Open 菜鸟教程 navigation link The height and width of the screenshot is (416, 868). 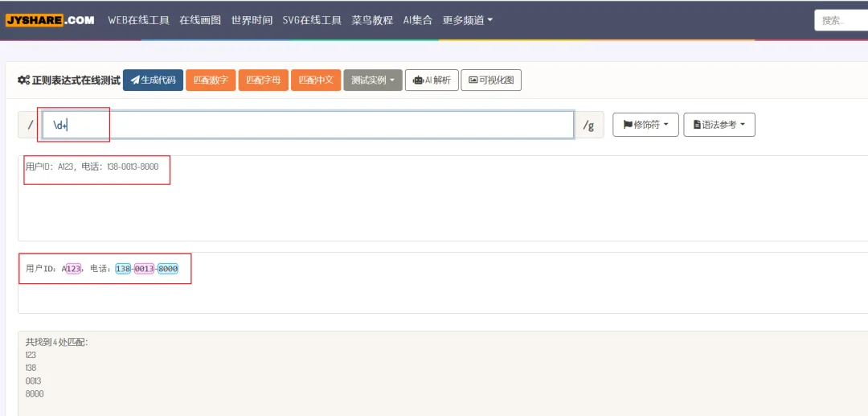pyautogui.click(x=372, y=20)
